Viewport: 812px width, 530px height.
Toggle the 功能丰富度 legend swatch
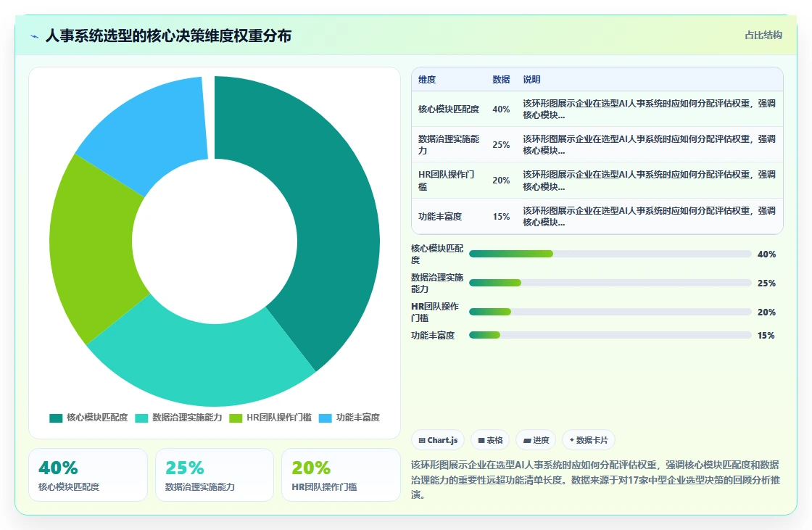[x=326, y=418]
